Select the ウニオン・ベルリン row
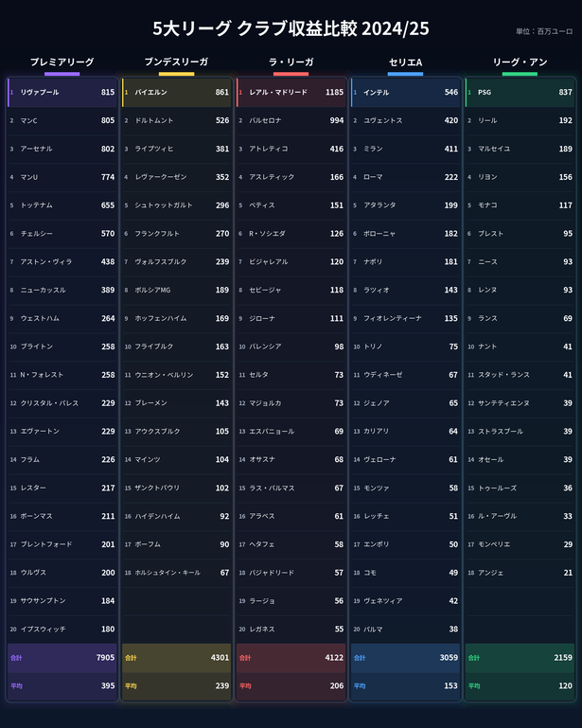 [176, 375]
